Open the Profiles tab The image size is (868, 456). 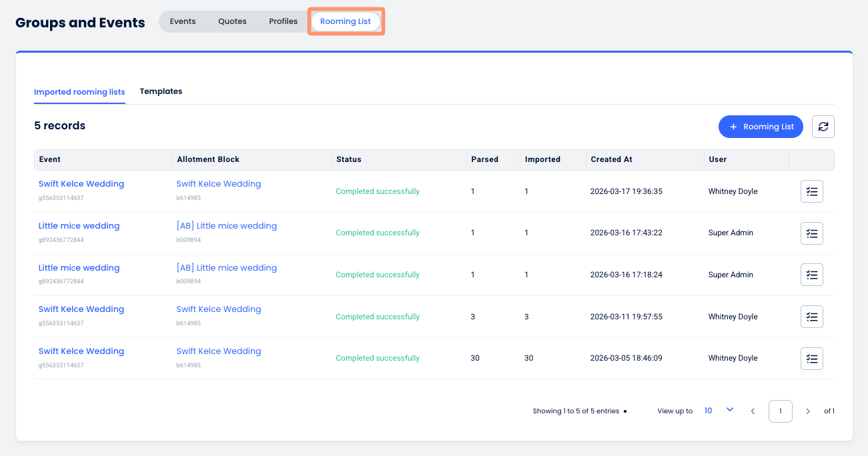tap(283, 21)
